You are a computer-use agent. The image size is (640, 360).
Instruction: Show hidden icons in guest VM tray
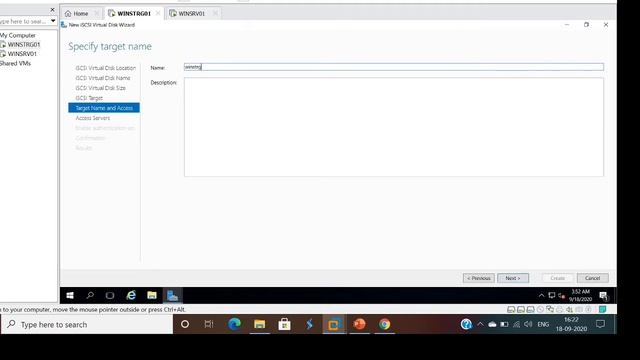pyautogui.click(x=541, y=295)
